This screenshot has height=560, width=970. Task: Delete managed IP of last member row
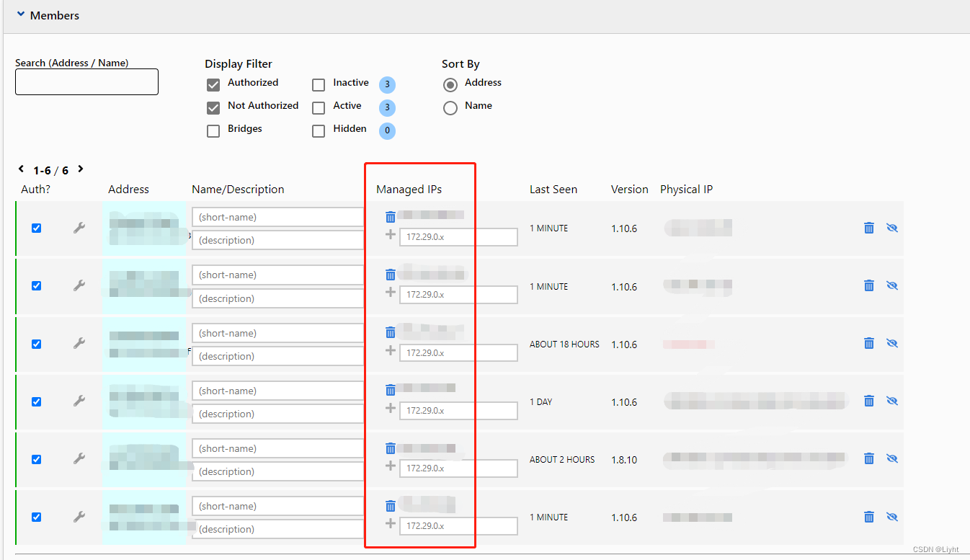[391, 505]
